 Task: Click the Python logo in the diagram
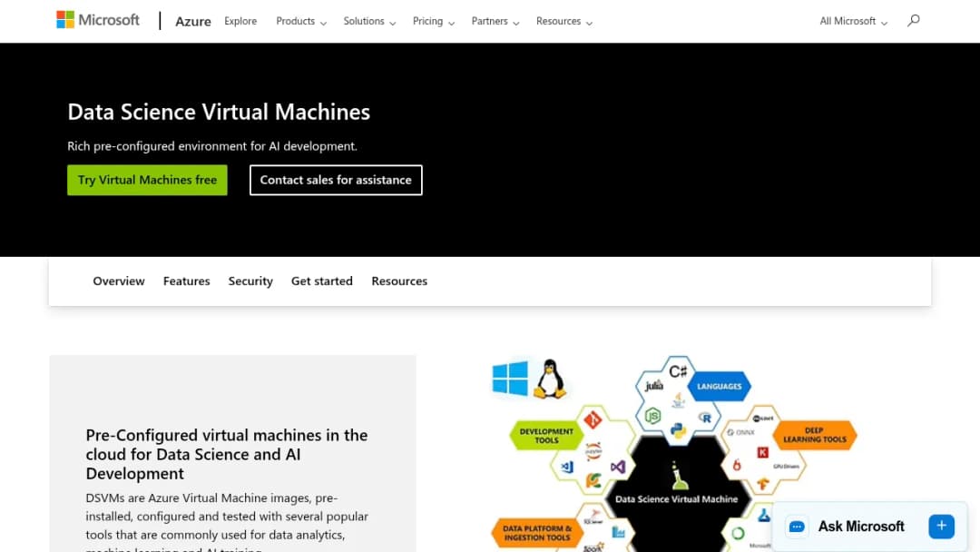[678, 430]
